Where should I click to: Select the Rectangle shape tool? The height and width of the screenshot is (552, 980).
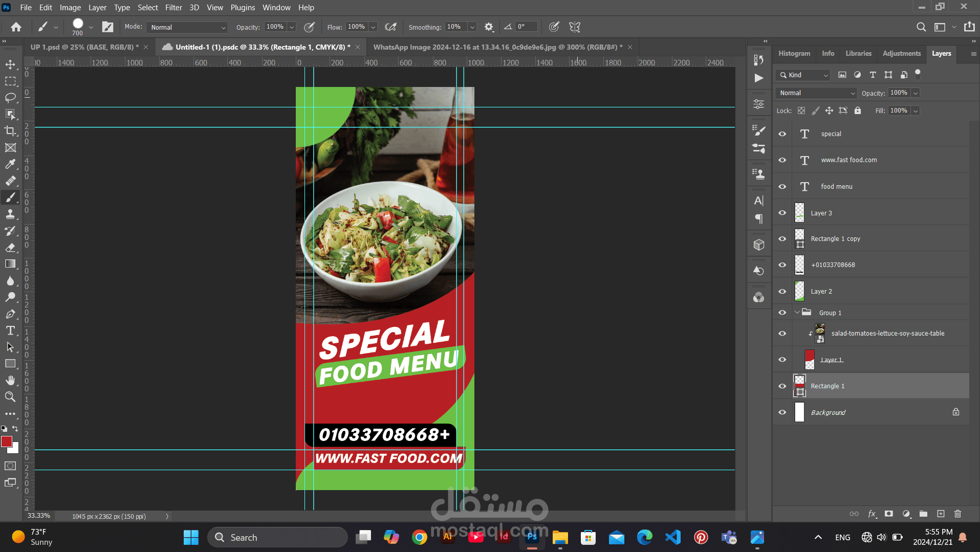(10, 364)
